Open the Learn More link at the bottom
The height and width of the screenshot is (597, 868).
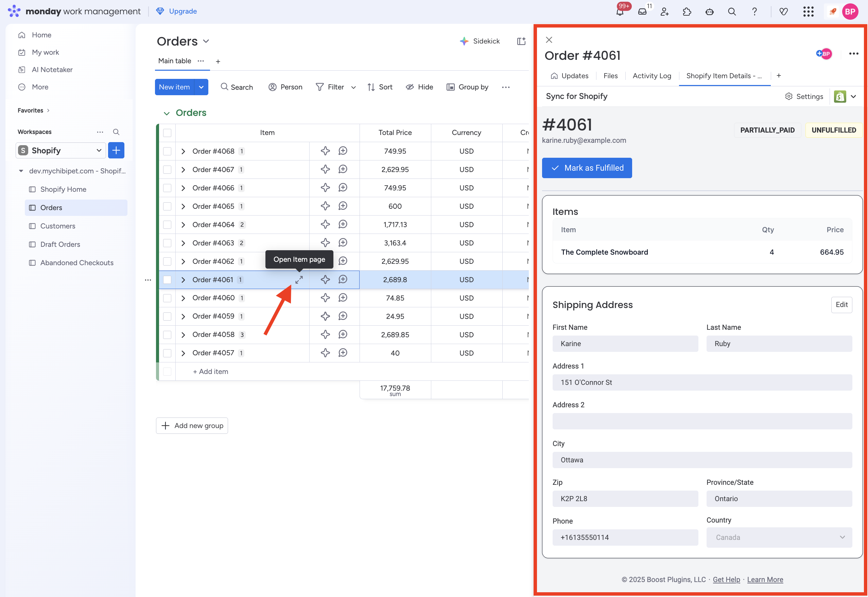click(765, 579)
